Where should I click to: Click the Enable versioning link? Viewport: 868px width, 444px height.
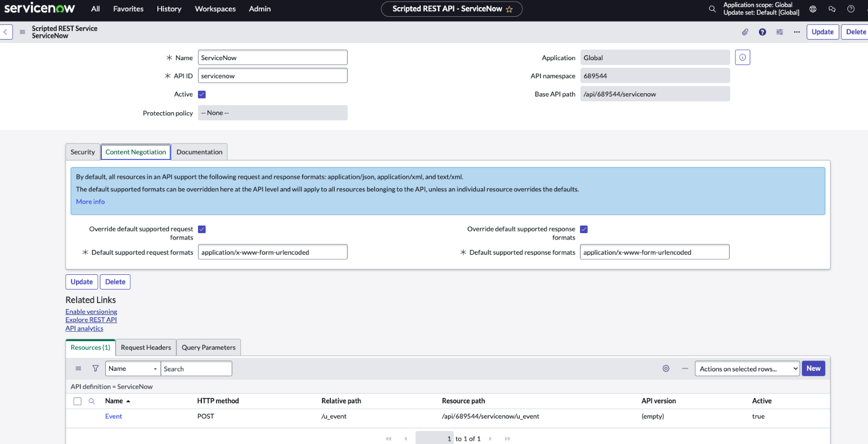coord(91,312)
